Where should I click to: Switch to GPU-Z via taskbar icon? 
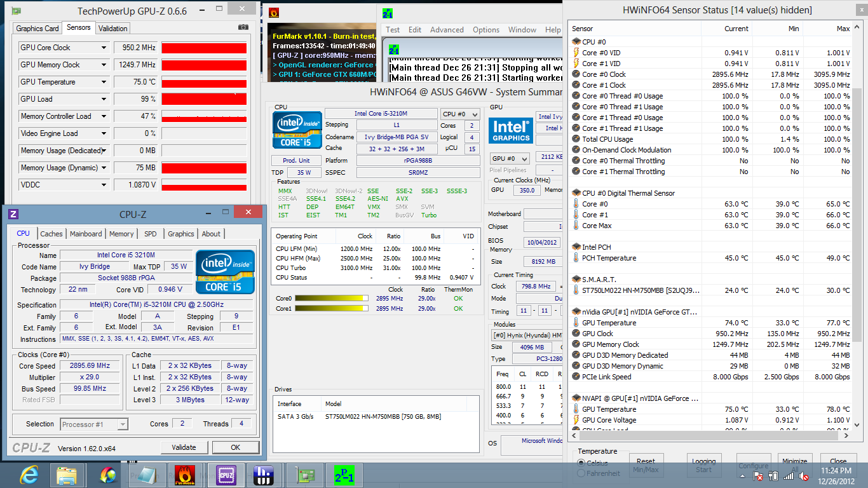305,475
